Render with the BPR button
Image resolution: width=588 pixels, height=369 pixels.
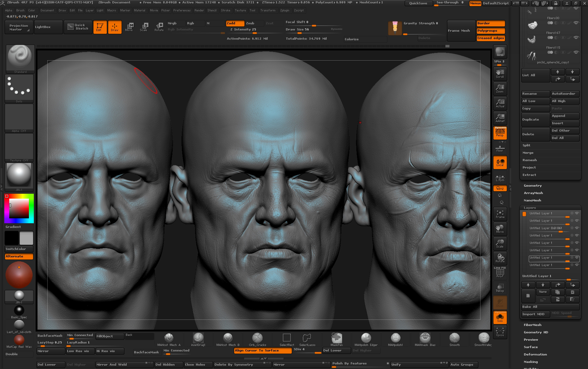[500, 52]
